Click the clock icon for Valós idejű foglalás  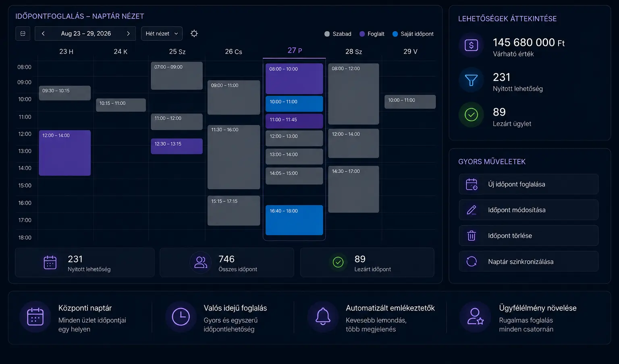pos(181,317)
